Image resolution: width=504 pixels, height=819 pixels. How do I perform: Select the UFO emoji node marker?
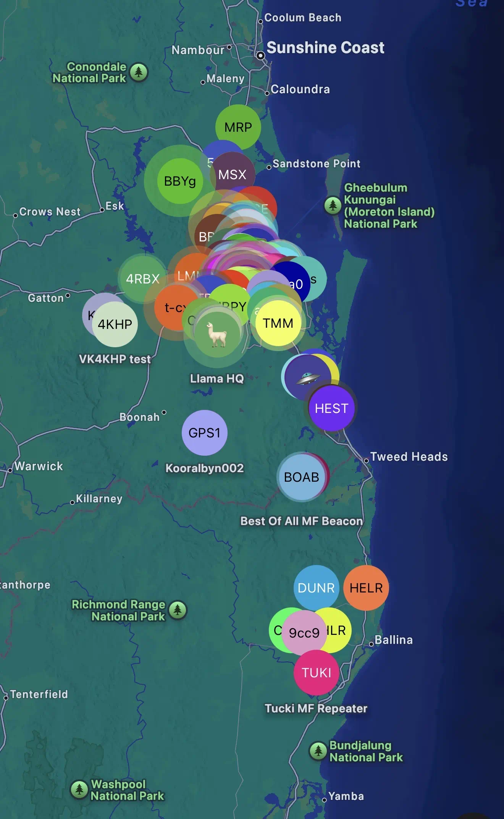307,377
